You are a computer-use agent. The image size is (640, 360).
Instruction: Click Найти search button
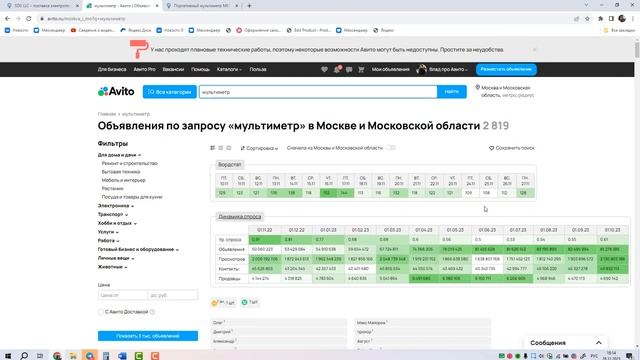(451, 92)
